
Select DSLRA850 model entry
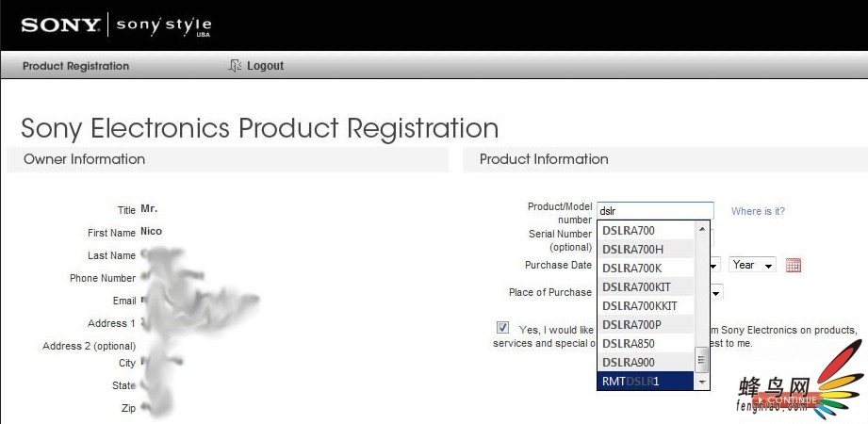(646, 343)
